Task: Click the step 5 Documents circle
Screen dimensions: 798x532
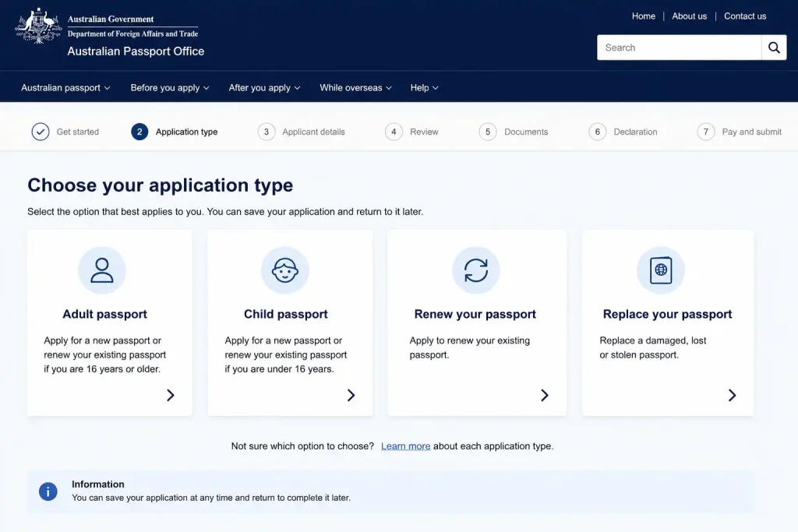Action: click(488, 132)
